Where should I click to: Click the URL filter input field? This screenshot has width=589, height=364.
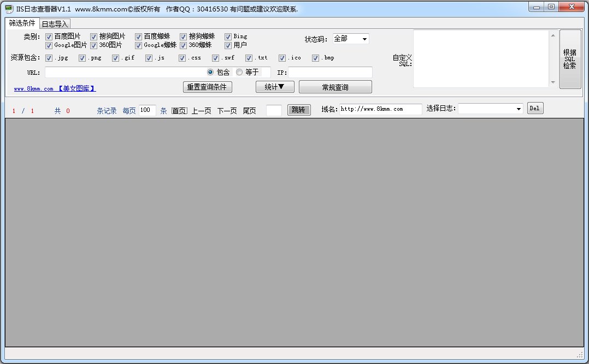click(x=125, y=73)
